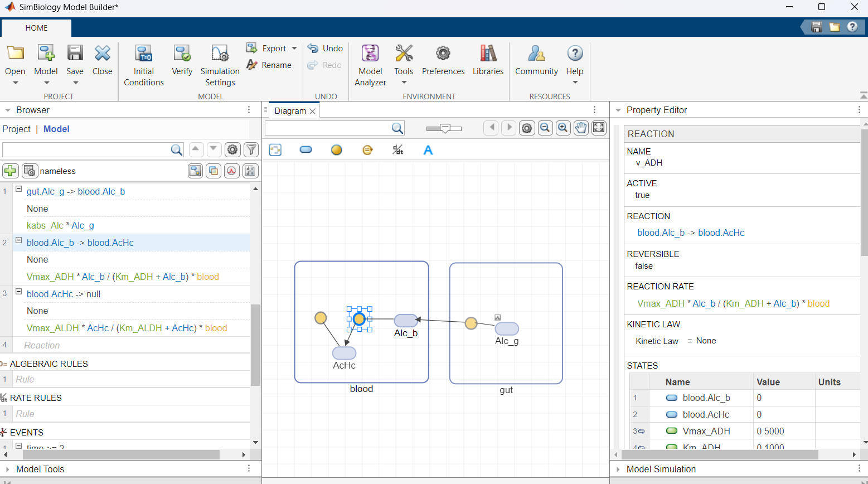Open Browser panel options menu
The image size is (868, 484).
point(249,110)
